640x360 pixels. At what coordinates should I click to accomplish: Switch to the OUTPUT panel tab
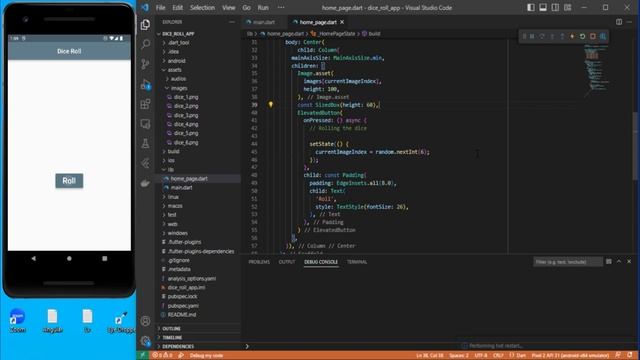(x=287, y=262)
